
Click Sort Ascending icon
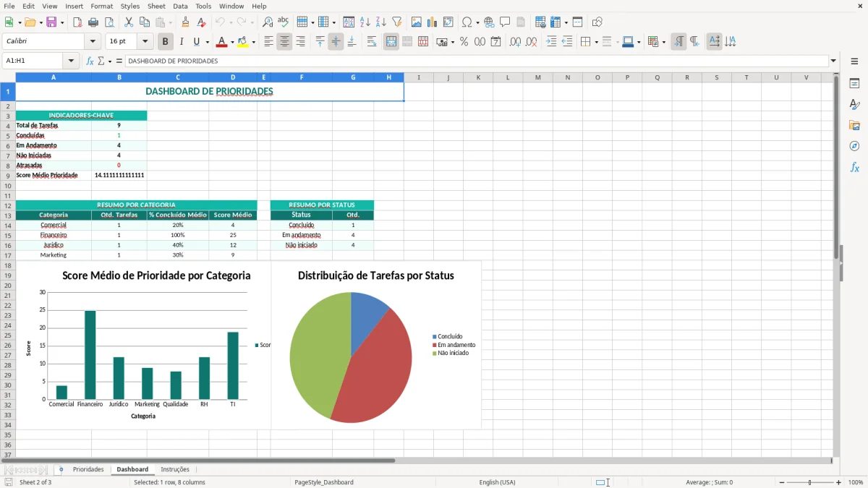coord(365,22)
